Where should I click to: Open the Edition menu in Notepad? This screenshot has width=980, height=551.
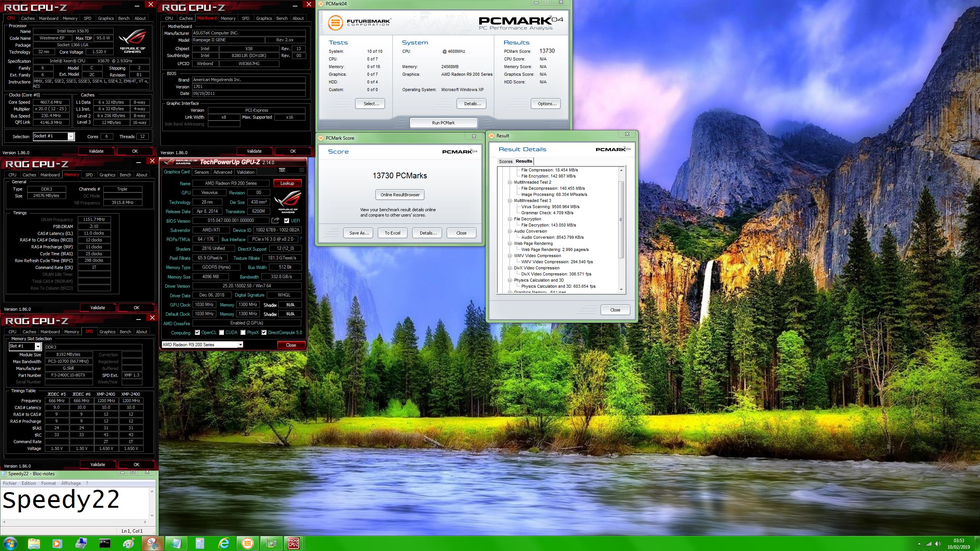[29, 483]
